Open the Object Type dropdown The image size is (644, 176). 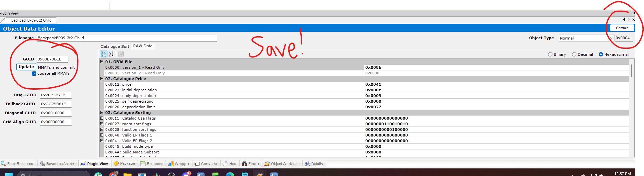click(x=586, y=38)
